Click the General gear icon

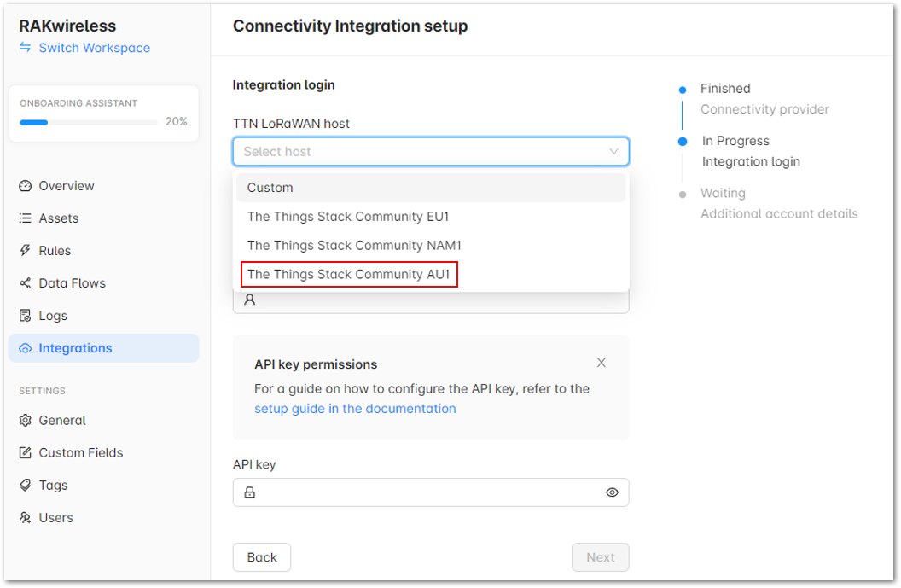click(26, 420)
